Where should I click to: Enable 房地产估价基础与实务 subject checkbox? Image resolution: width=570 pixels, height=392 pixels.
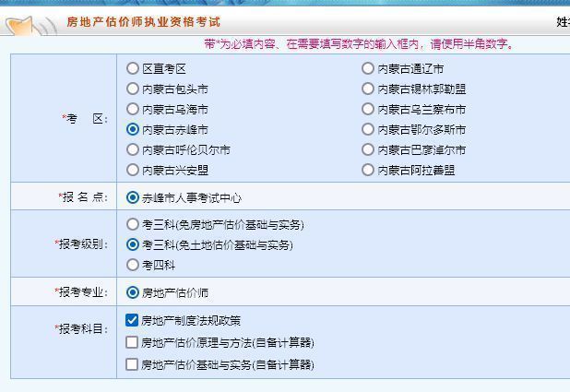point(132,364)
